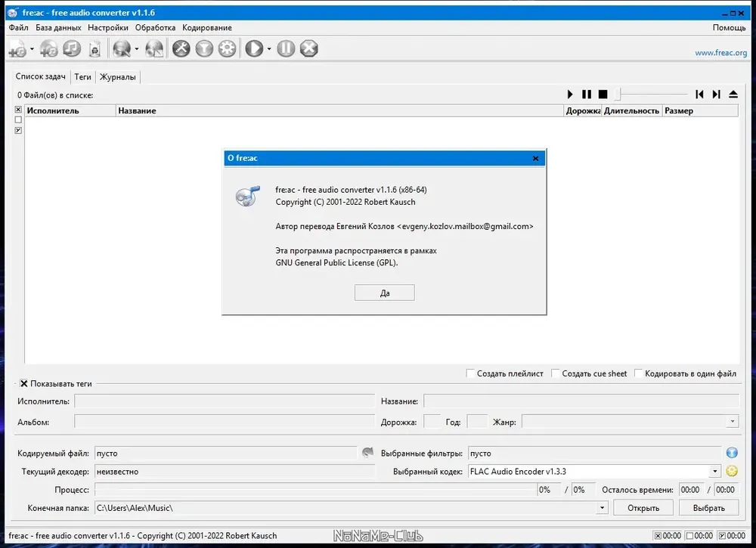Enable the Создать cue sheet checkbox
The width and height of the screenshot is (756, 548).
pos(556,373)
